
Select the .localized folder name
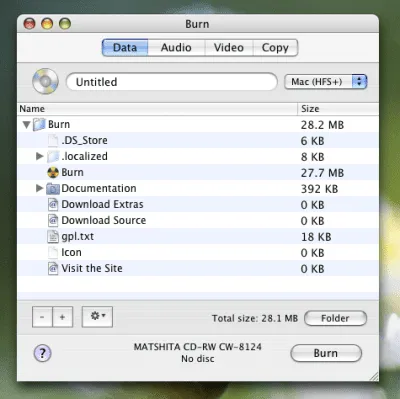click(x=84, y=156)
